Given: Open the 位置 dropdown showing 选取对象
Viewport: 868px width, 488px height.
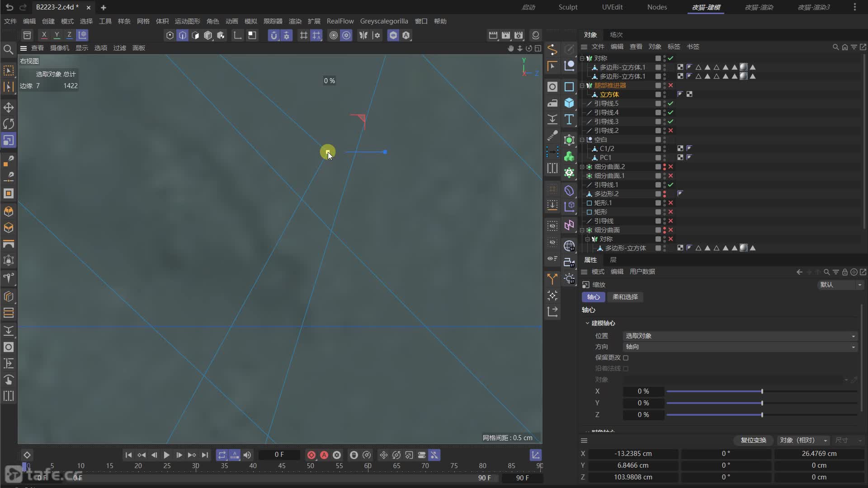Looking at the screenshot, I should pyautogui.click(x=740, y=336).
